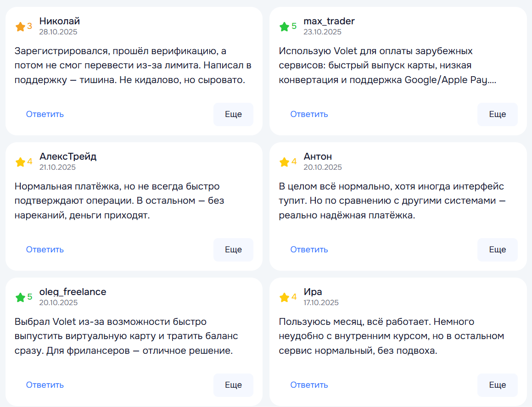Click the oleg_freelance username
Screen dimensions: 532x407
[73, 292]
